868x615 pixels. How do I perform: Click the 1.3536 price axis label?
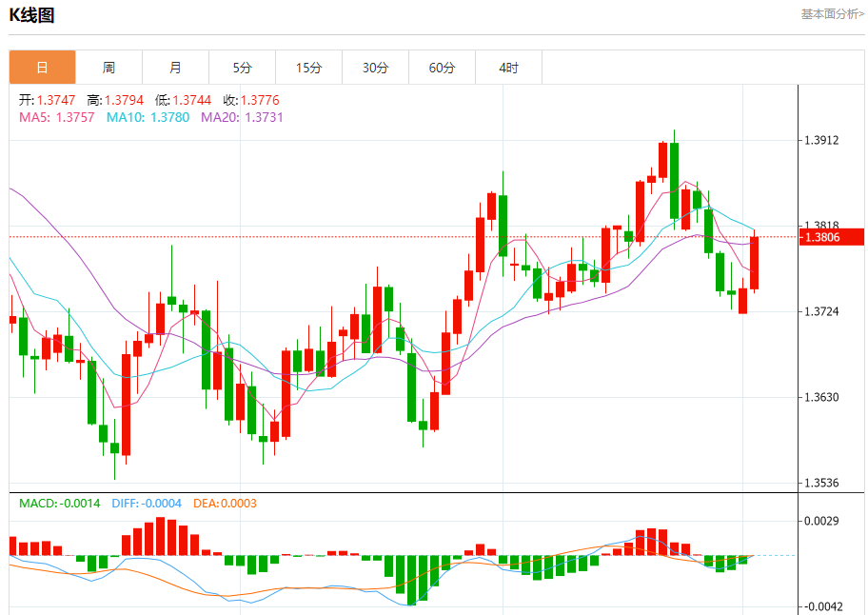pos(821,483)
